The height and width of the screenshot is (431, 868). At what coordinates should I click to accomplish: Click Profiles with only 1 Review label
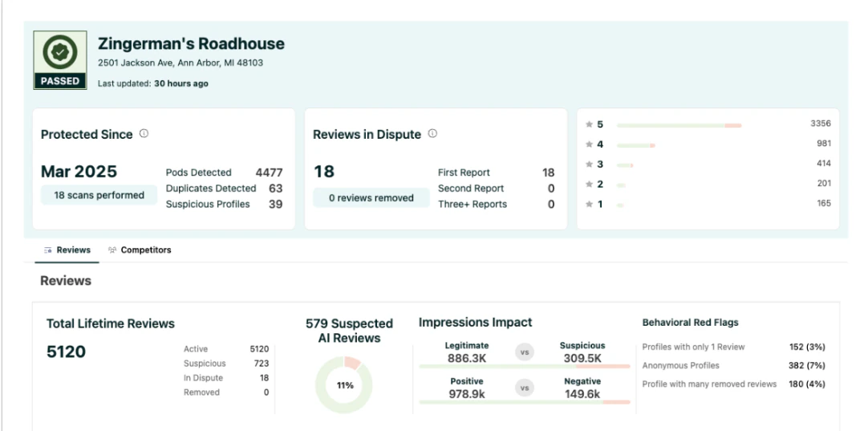point(693,348)
